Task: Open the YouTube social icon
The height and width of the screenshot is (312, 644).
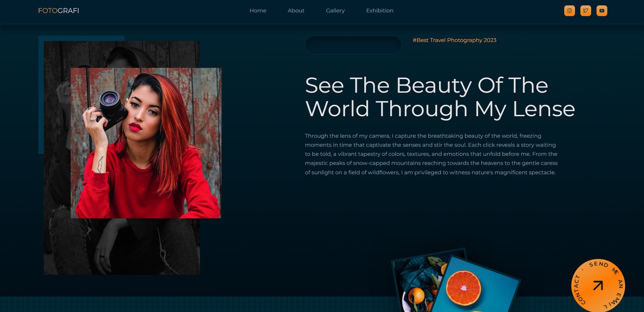Action: click(x=602, y=11)
